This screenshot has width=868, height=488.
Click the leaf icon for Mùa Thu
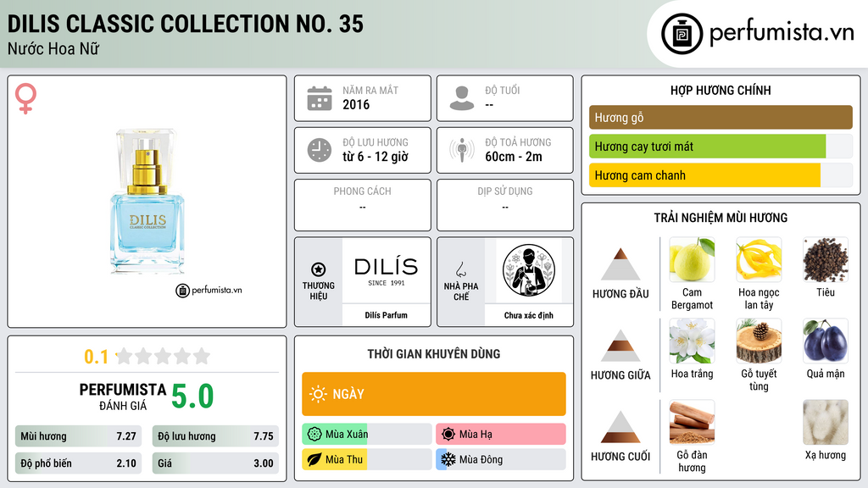tap(314, 459)
